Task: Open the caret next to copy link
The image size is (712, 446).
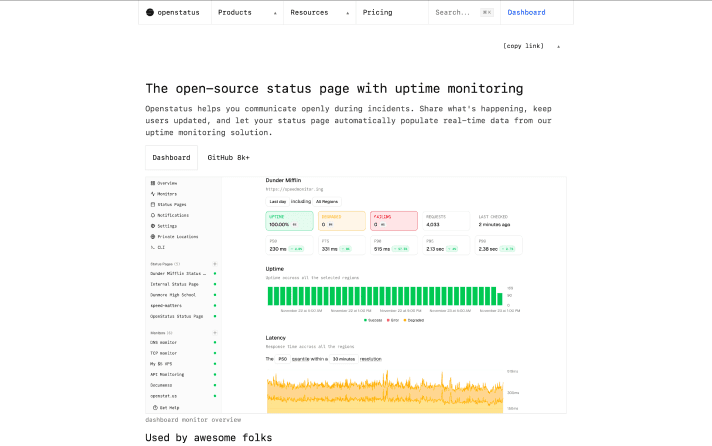Action: click(559, 46)
